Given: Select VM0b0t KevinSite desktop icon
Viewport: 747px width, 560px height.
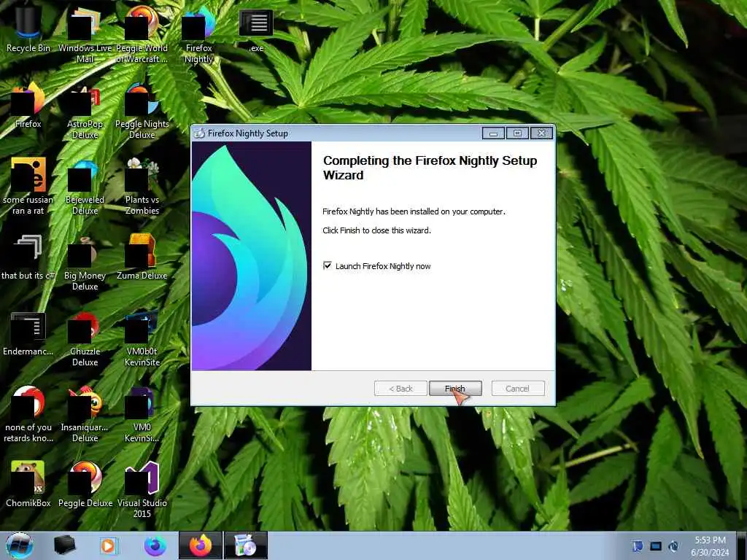Looking at the screenshot, I should click(142, 338).
